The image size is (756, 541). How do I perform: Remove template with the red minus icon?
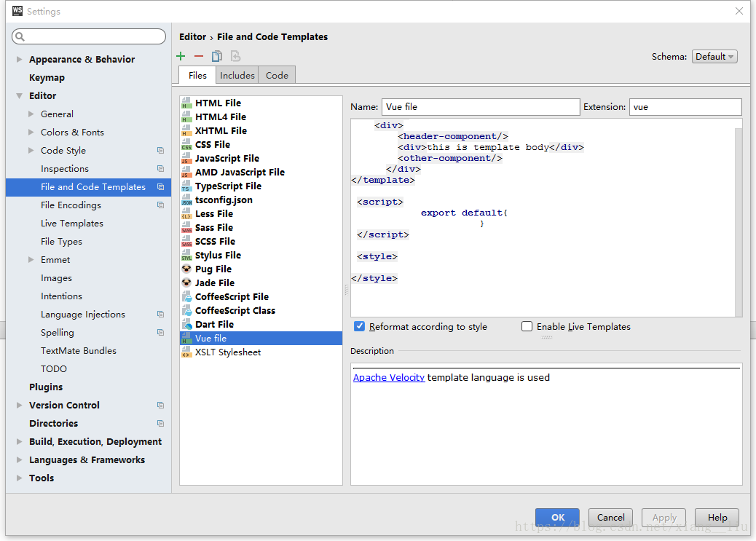click(x=199, y=56)
